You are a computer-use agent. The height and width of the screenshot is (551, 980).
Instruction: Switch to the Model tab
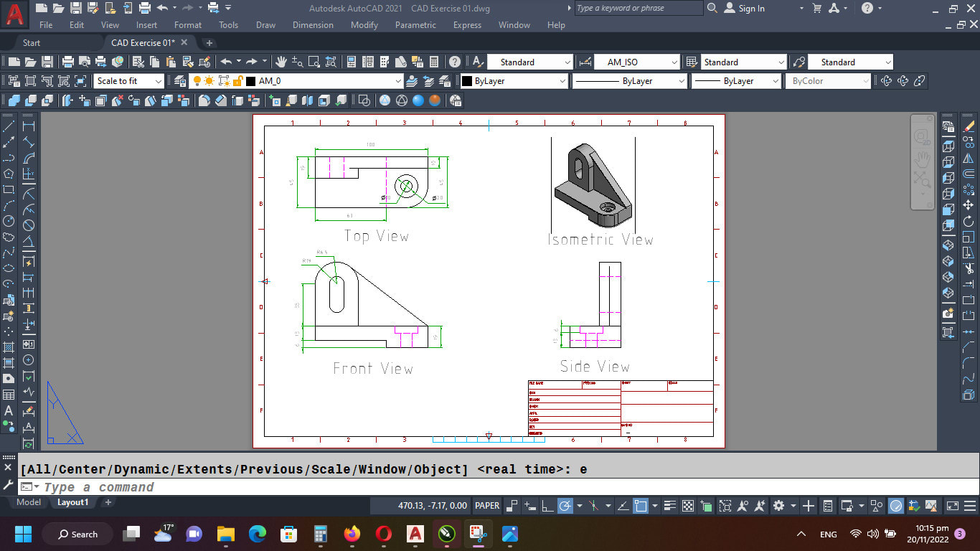point(29,502)
